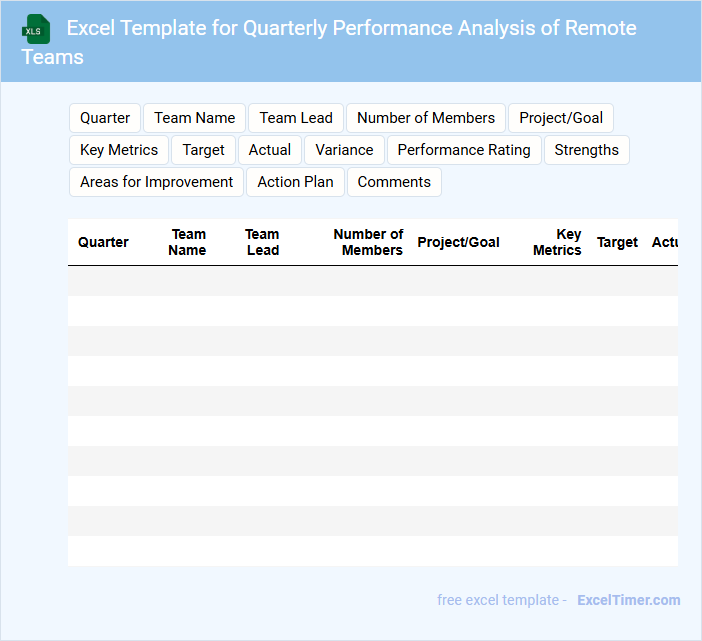The image size is (702, 641).
Task: Click the first empty table row
Action: point(372,281)
